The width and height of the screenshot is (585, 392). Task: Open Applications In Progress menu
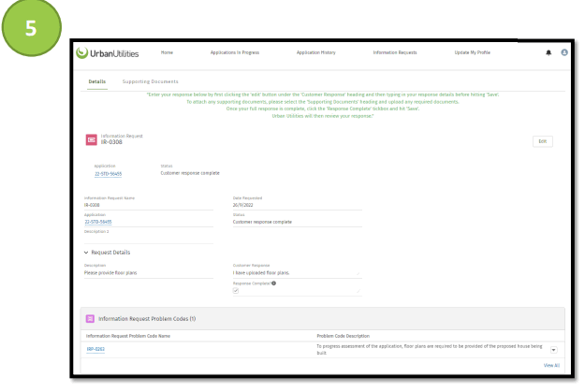[235, 52]
